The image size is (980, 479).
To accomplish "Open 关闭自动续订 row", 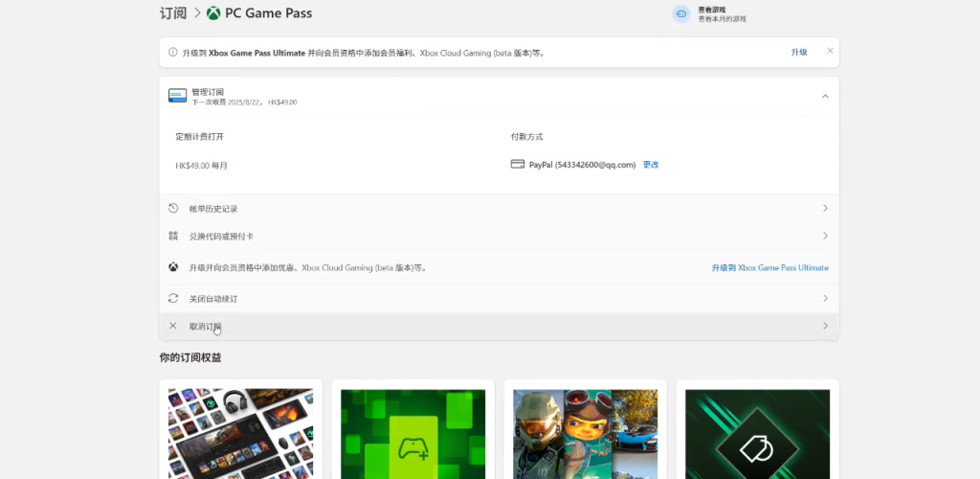I will (499, 298).
